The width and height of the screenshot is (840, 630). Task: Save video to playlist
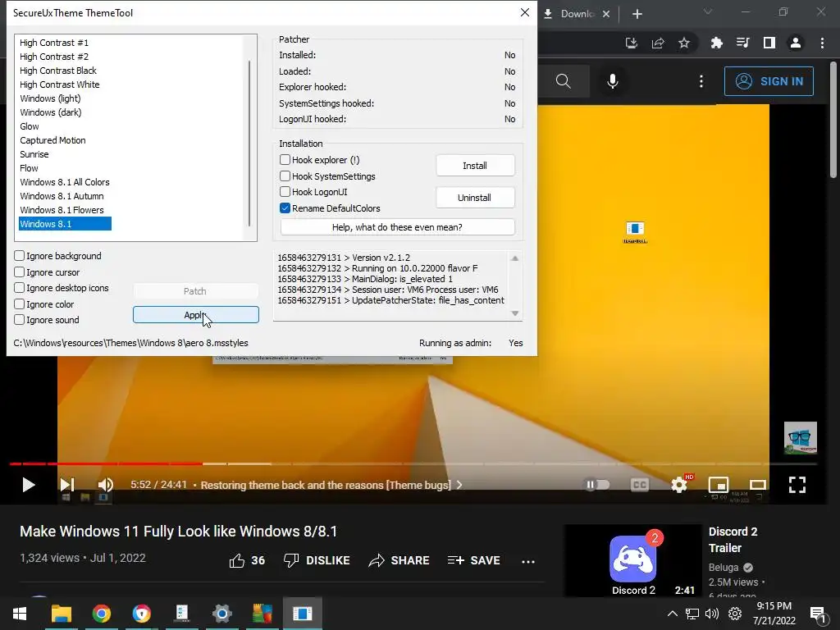coord(474,560)
